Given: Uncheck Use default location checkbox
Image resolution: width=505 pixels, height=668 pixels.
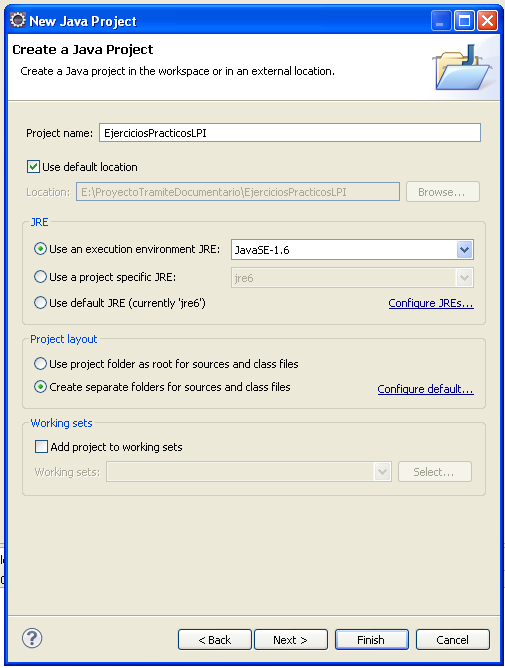Looking at the screenshot, I should [x=34, y=167].
